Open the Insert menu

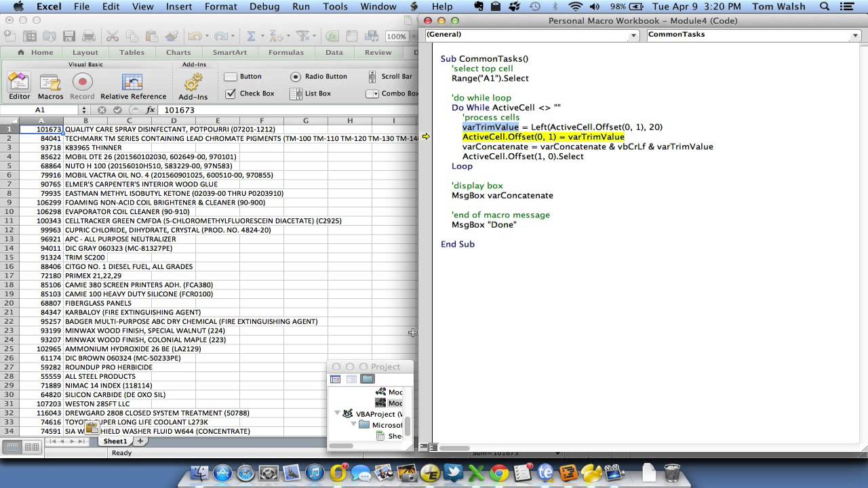178,7
